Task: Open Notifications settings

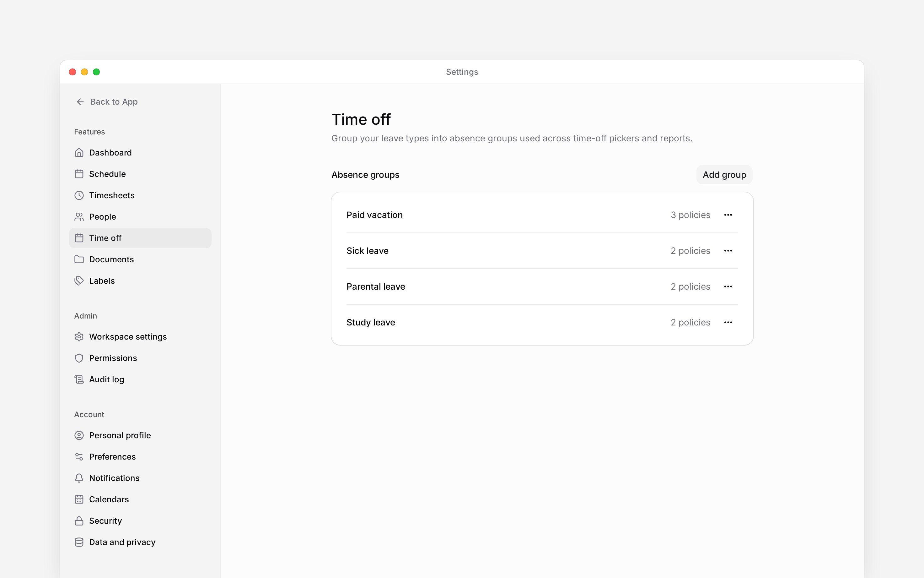Action: pyautogui.click(x=140, y=478)
